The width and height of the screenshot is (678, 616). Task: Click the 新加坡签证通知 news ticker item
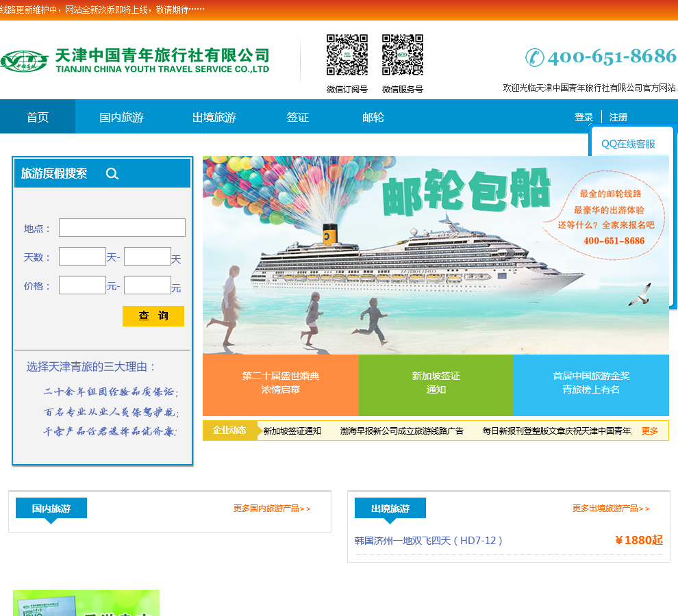[292, 431]
